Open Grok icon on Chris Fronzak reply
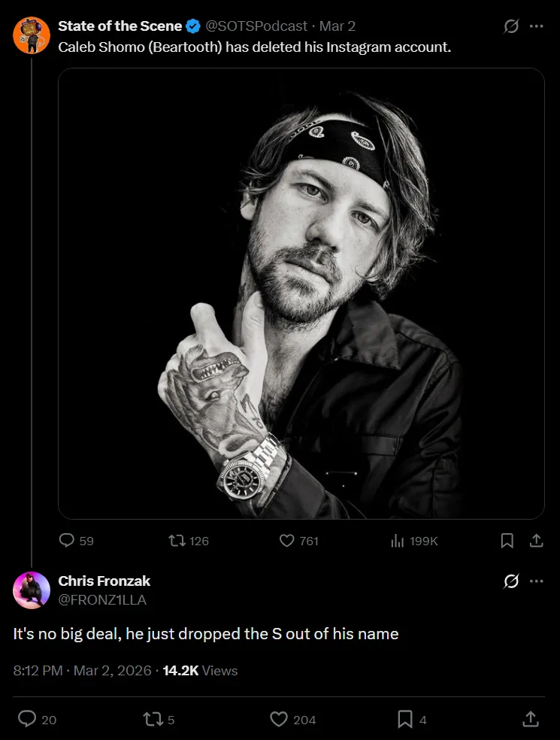The width and height of the screenshot is (560, 740). [511, 581]
